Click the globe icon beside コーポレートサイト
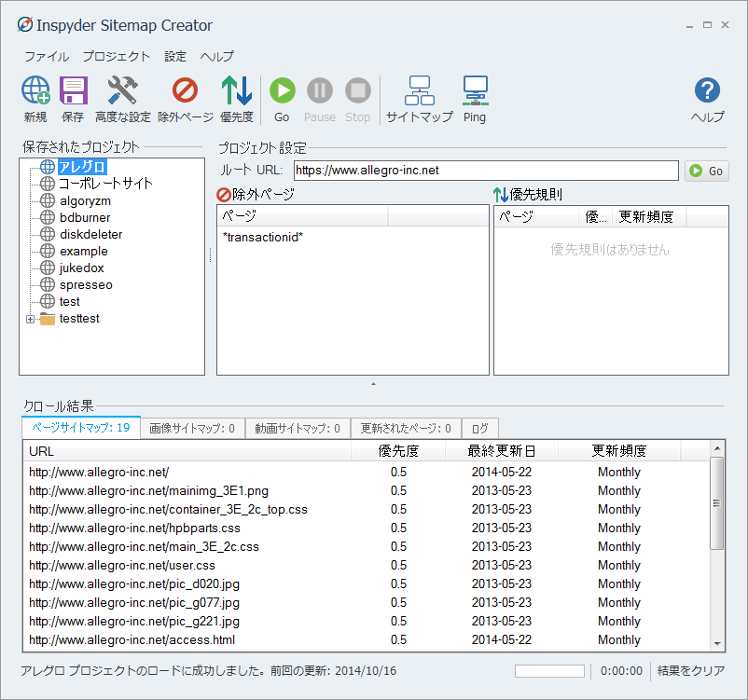Image resolution: width=748 pixels, height=700 pixels. 48,184
